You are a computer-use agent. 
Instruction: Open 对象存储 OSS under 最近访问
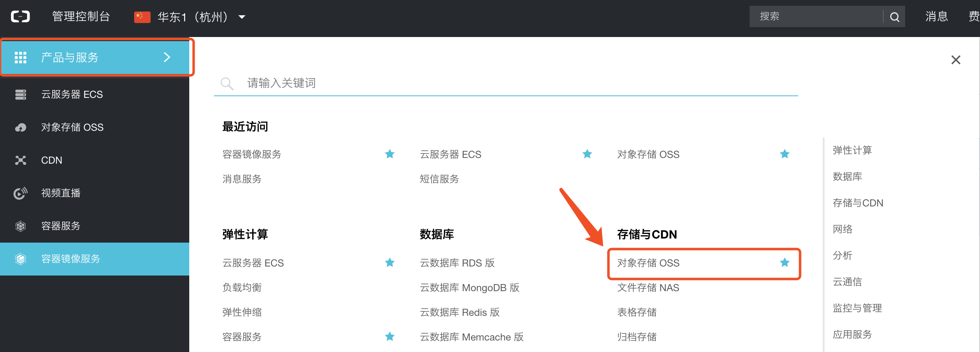coord(648,154)
